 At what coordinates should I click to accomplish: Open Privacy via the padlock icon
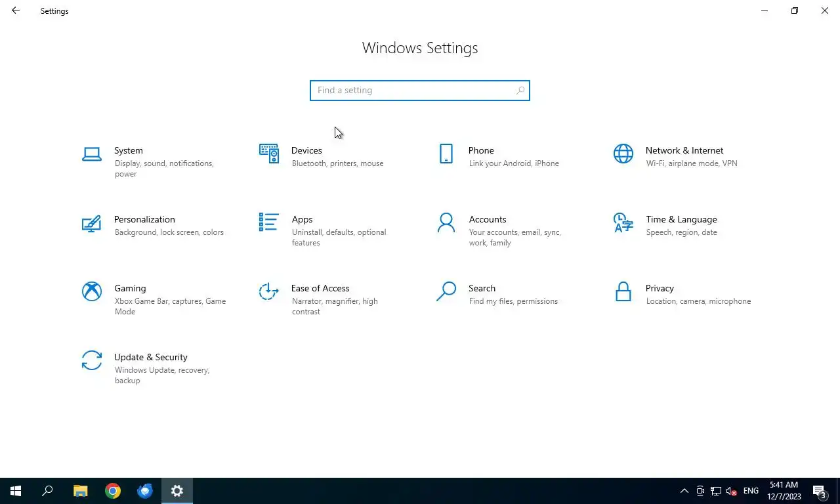point(623,291)
